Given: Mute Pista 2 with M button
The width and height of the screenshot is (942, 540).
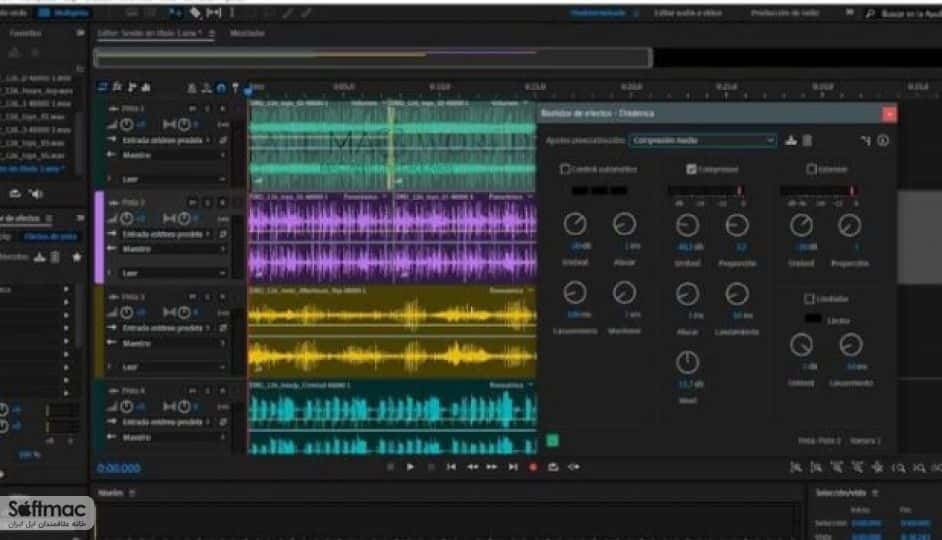Looking at the screenshot, I should (x=192, y=203).
